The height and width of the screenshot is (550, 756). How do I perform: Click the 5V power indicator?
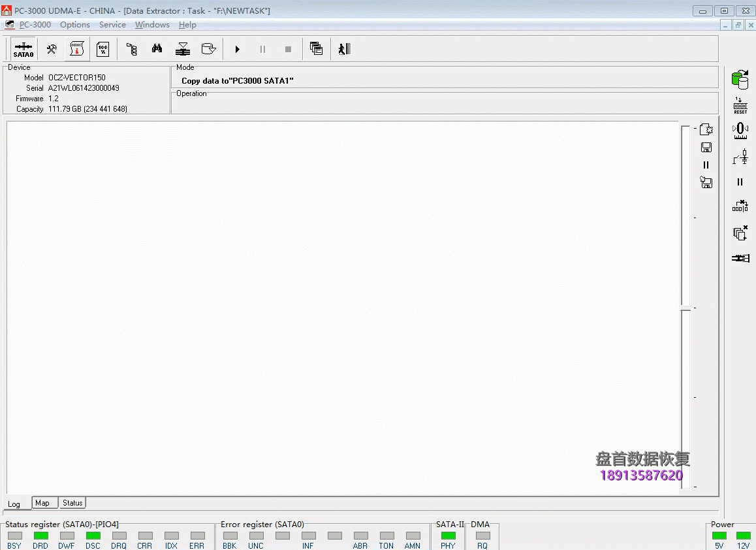(x=719, y=536)
